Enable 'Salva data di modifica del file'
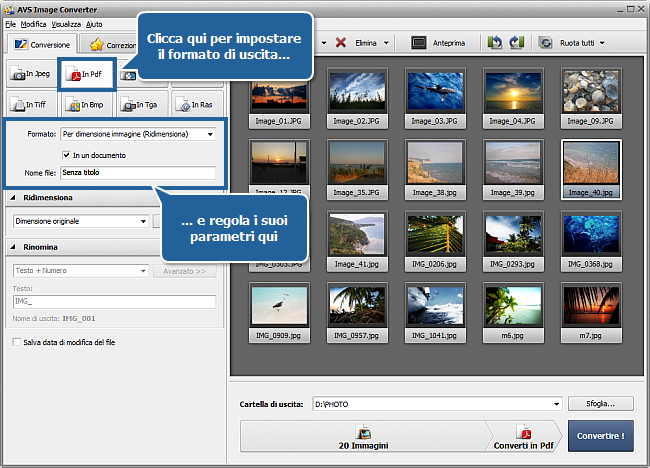The height and width of the screenshot is (468, 650). (x=16, y=342)
